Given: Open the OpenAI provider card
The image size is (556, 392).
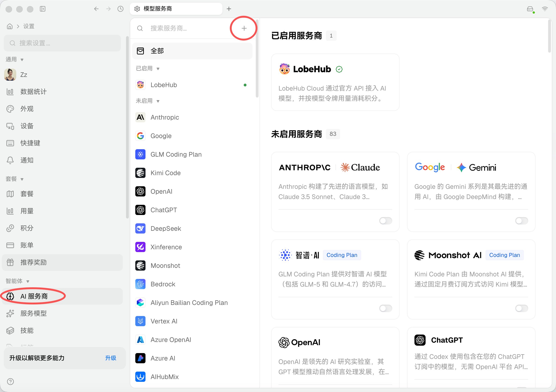Looking at the screenshot, I should click(x=335, y=357).
